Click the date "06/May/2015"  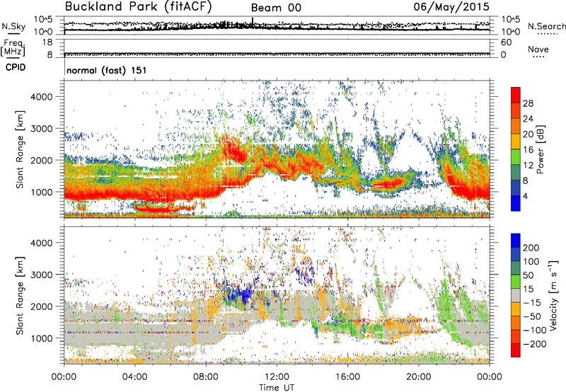click(451, 7)
